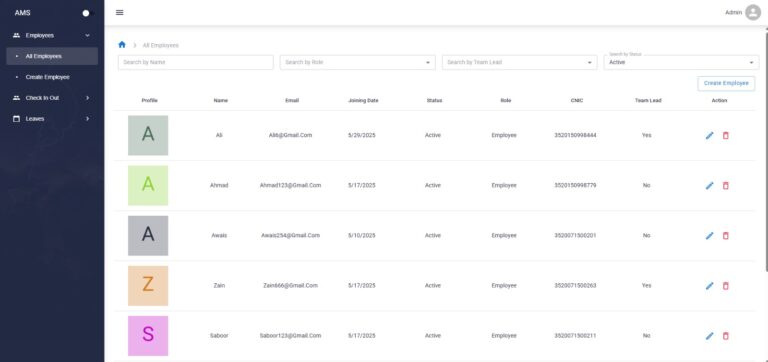768x362 pixels.
Task: Delete the Saboor employee row
Action: point(726,336)
